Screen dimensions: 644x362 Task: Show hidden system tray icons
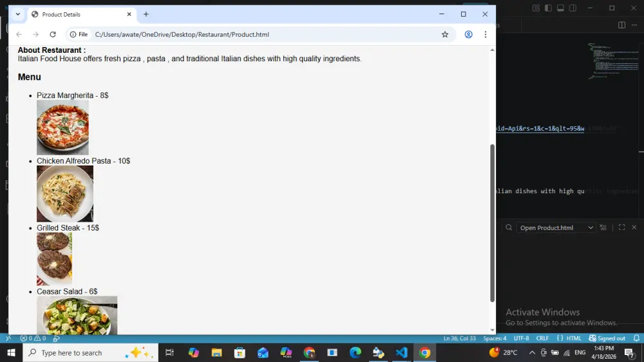pyautogui.click(x=532, y=352)
